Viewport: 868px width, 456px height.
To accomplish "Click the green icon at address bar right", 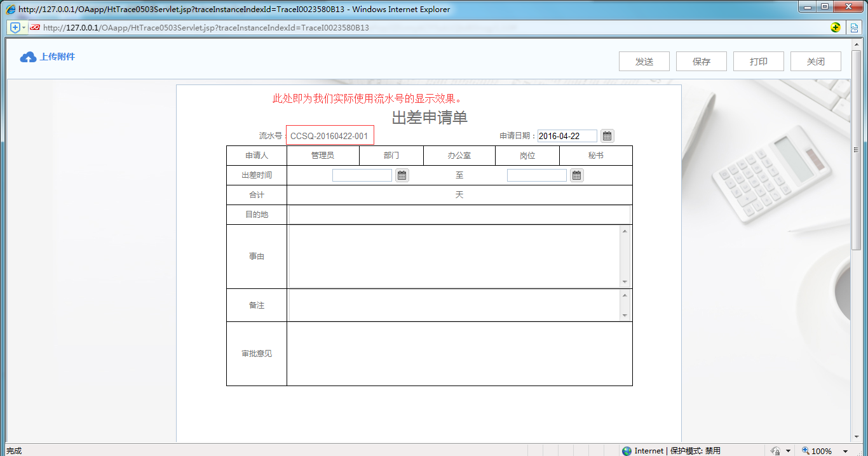I will click(x=836, y=27).
